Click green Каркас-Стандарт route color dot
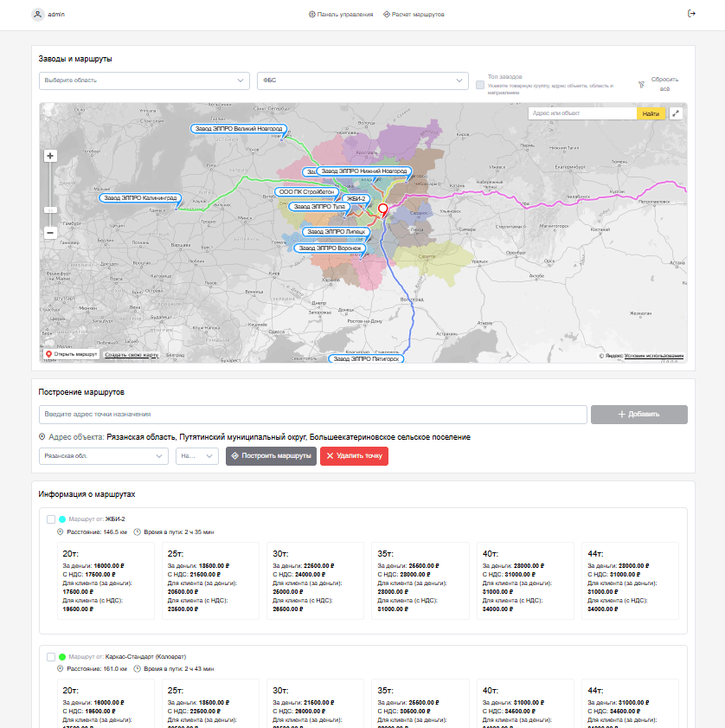The height and width of the screenshot is (728, 725). tap(62, 657)
